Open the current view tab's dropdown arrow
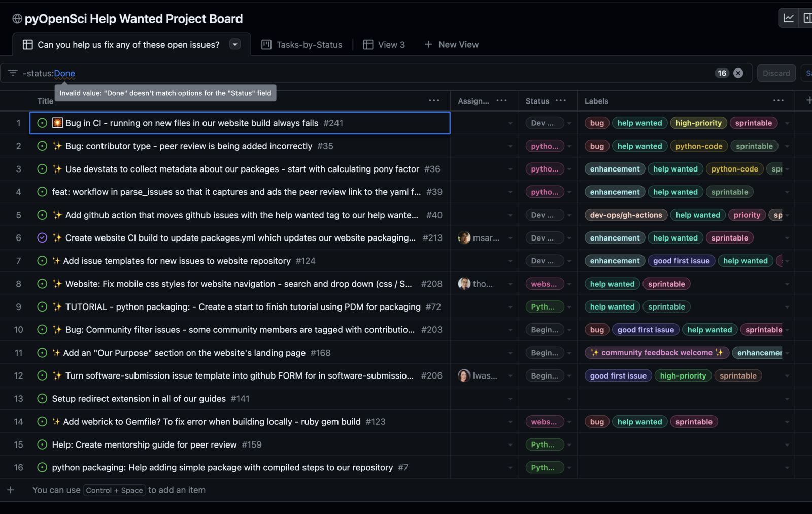812x514 pixels. (x=235, y=44)
